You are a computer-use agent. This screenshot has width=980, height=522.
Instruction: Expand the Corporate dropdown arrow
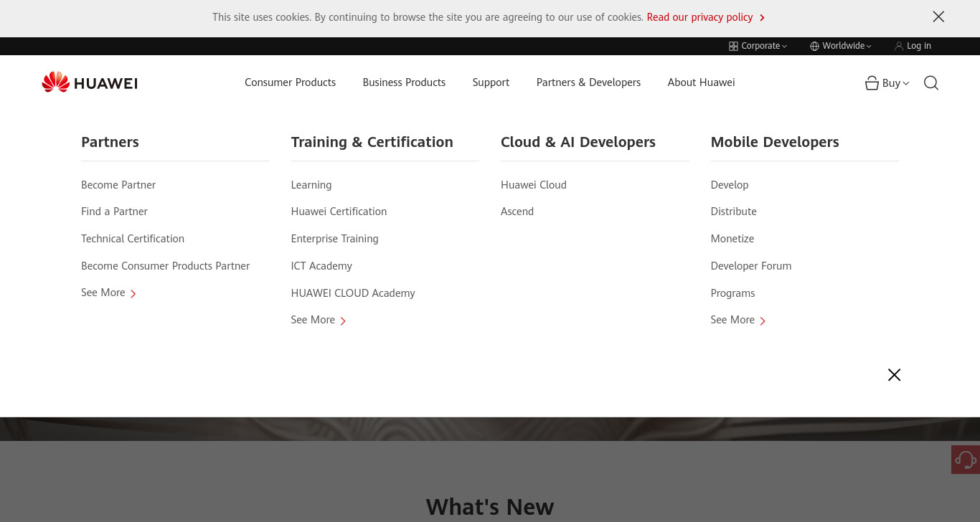tap(784, 47)
